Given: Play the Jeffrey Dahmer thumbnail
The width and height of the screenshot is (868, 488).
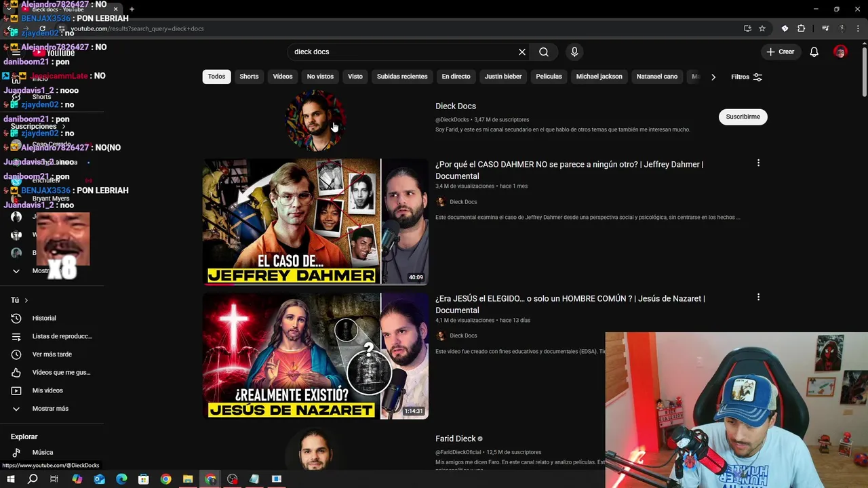Looking at the screenshot, I should point(315,222).
